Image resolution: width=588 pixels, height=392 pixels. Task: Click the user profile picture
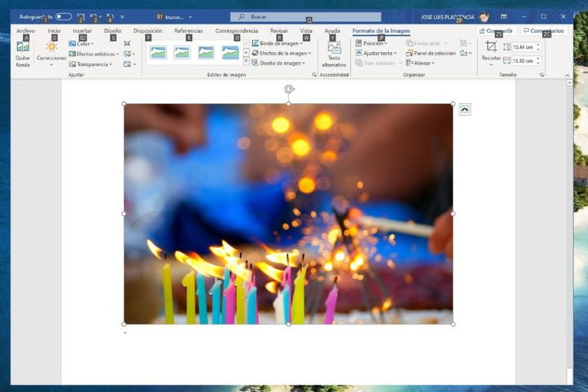coord(484,16)
